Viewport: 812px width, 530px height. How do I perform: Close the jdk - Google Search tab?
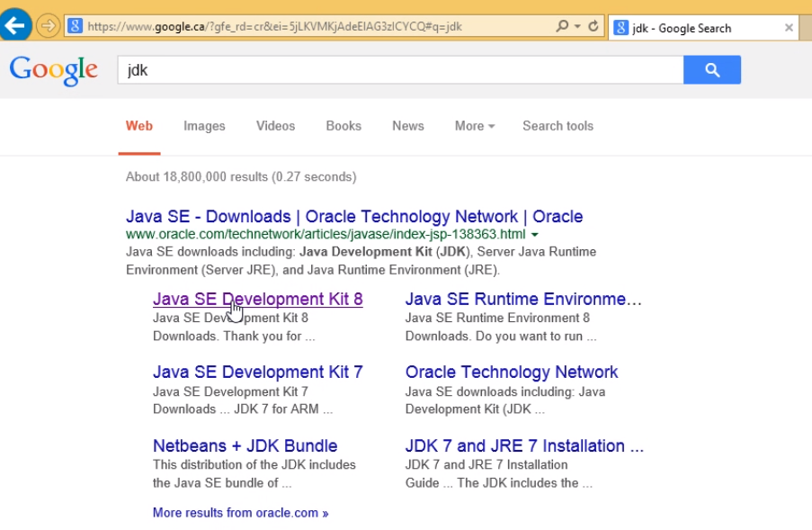[789, 28]
